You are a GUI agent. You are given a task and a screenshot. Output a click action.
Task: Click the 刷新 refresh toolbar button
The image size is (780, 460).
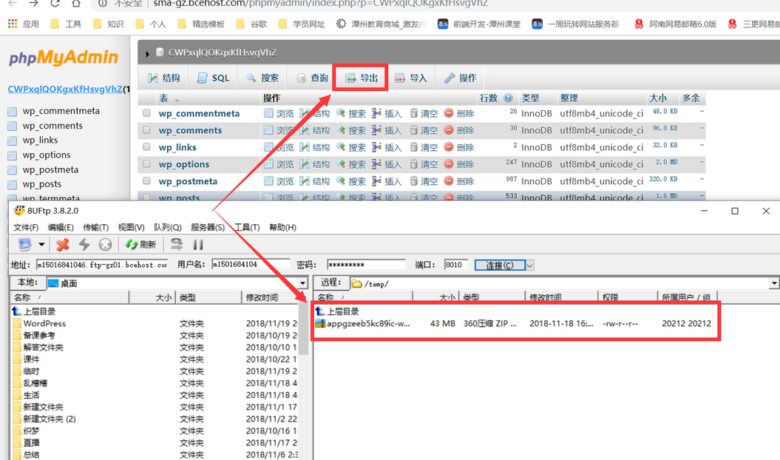pos(141,244)
